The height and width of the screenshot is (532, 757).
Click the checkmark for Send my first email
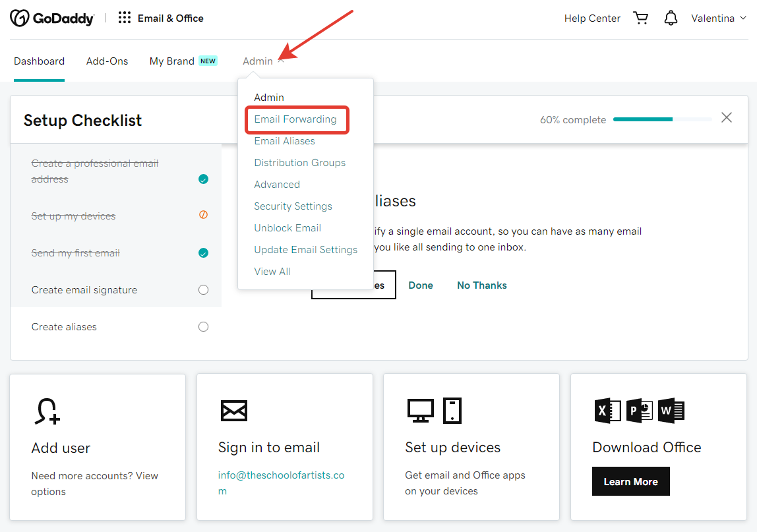click(203, 253)
